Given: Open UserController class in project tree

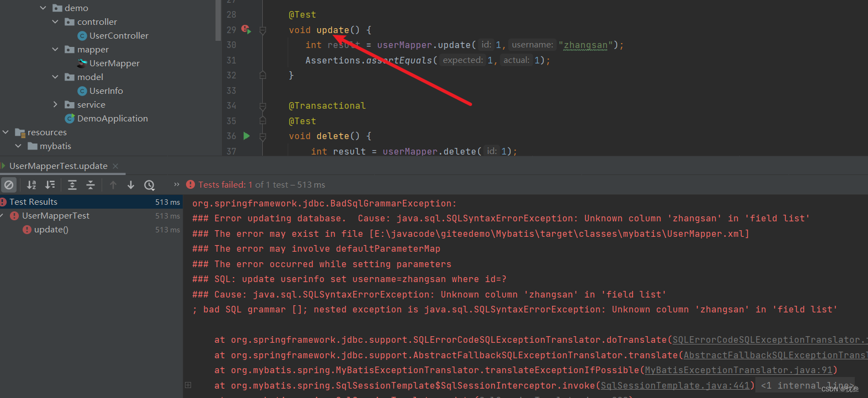Looking at the screenshot, I should (x=119, y=35).
